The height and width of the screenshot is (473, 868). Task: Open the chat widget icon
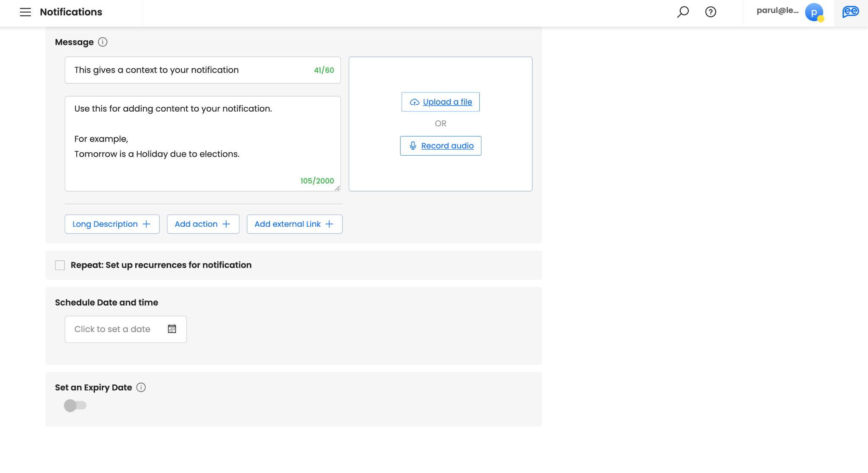point(851,12)
